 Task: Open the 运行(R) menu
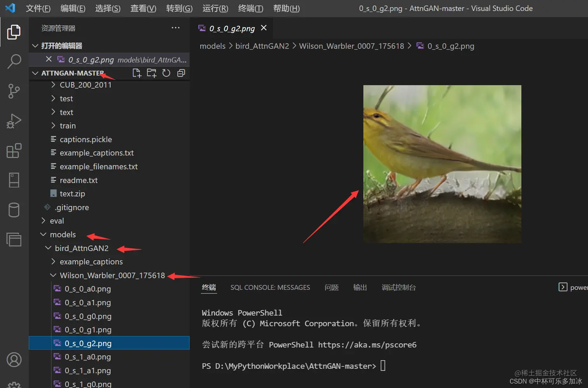point(215,9)
